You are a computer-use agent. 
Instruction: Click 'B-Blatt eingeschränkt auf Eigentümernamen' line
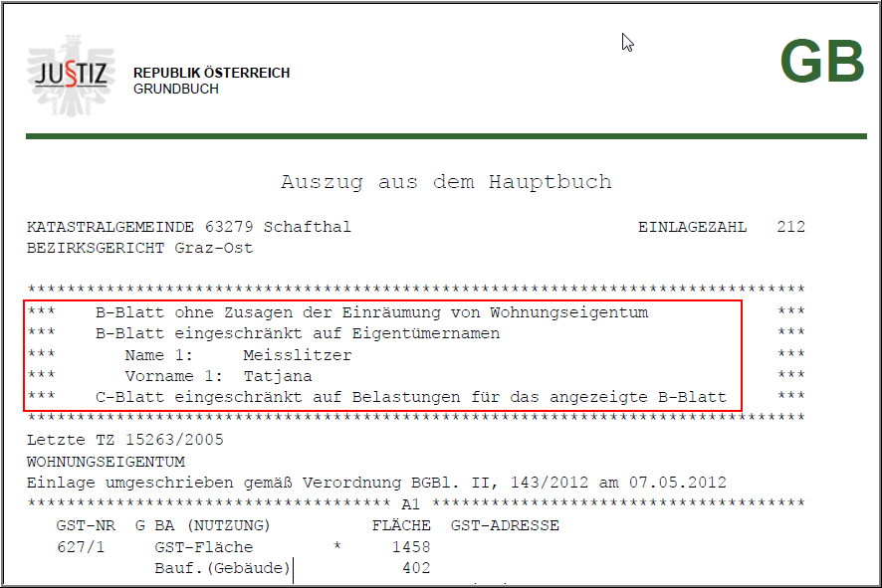297,333
